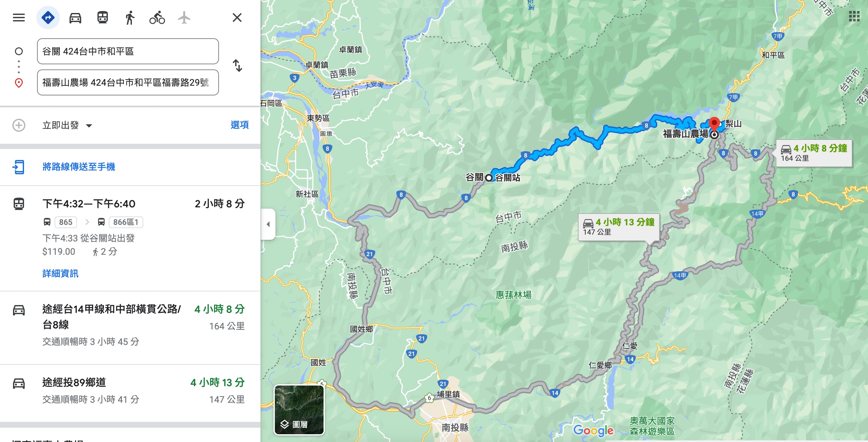The width and height of the screenshot is (868, 442).
Task: Select best travel modes diamond icon
Action: click(48, 18)
